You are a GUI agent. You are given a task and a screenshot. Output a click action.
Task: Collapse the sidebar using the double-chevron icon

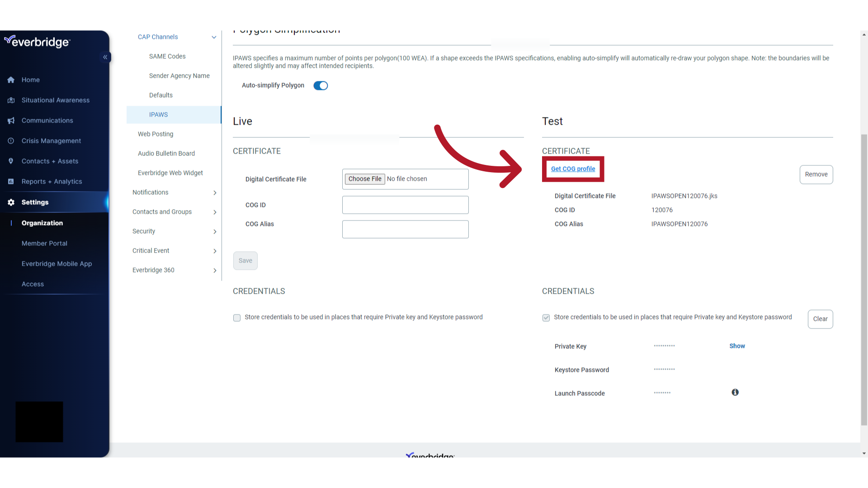[x=105, y=57]
